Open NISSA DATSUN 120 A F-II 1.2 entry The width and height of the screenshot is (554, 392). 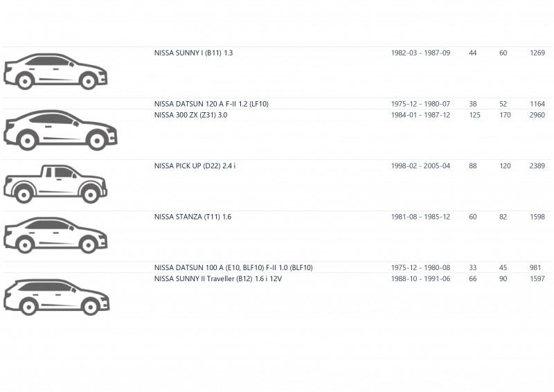tap(211, 104)
